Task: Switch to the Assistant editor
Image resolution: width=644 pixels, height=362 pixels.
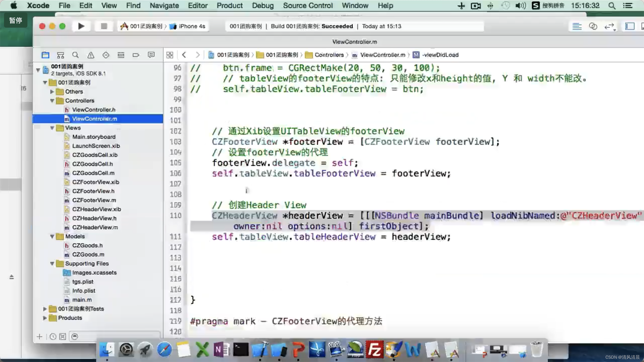Action: [593, 26]
